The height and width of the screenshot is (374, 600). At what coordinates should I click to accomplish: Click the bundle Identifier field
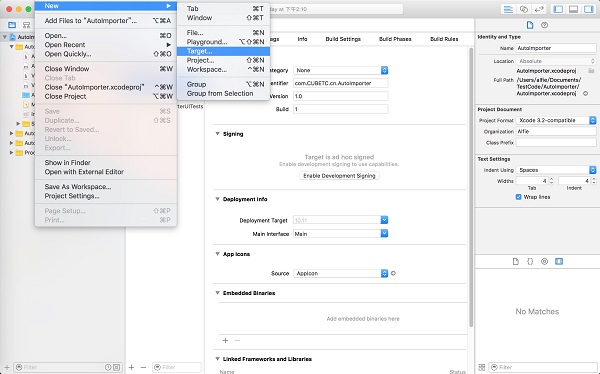click(x=341, y=83)
